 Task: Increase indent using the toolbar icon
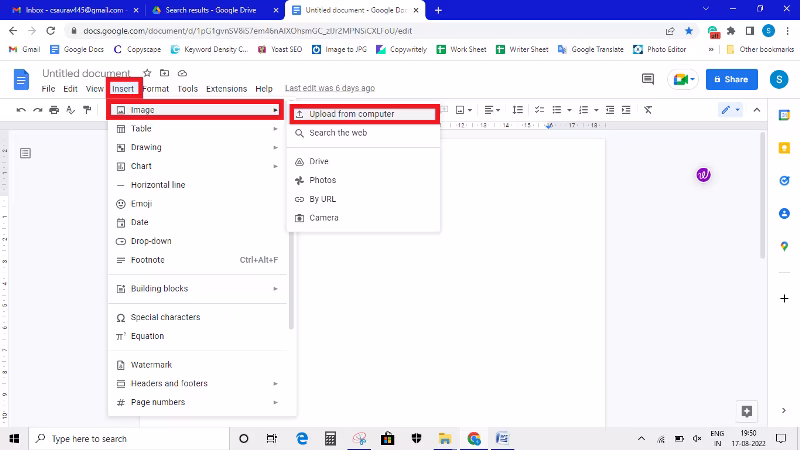(x=626, y=110)
